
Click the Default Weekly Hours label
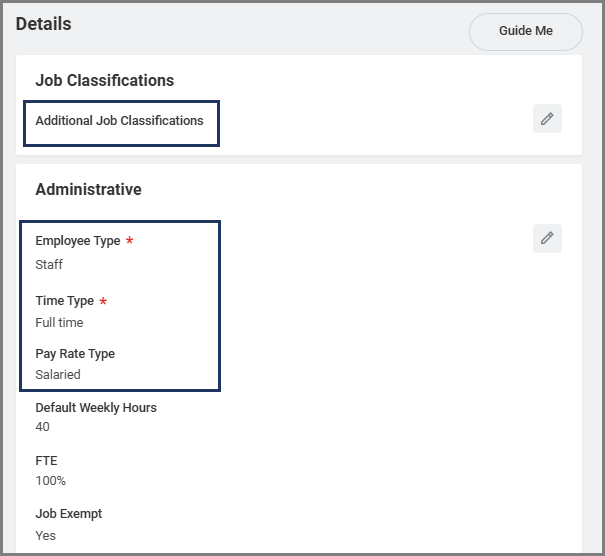click(96, 408)
